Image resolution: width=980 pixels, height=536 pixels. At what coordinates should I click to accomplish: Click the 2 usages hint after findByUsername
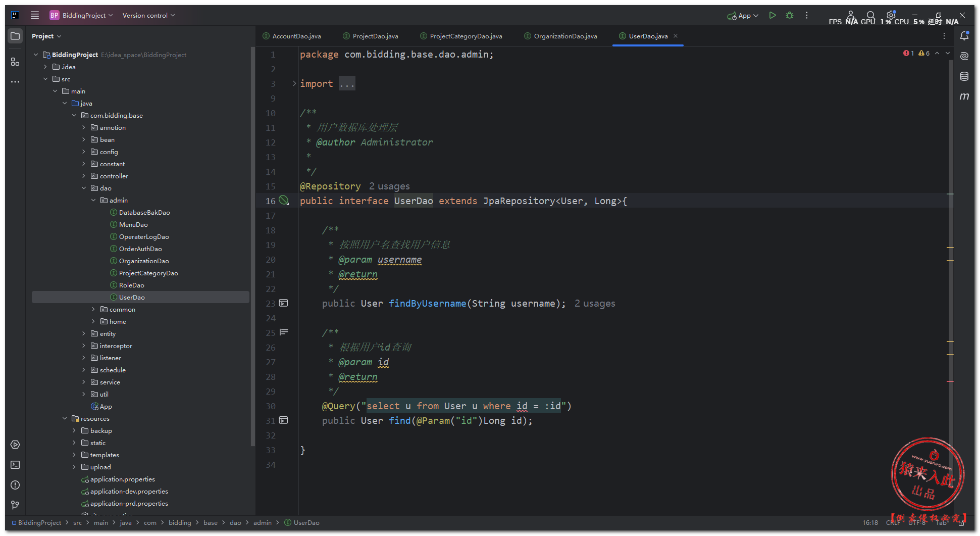(x=595, y=304)
